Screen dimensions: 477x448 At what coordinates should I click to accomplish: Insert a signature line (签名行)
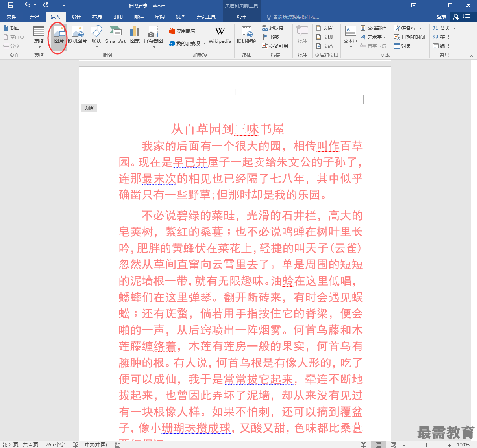(408, 28)
